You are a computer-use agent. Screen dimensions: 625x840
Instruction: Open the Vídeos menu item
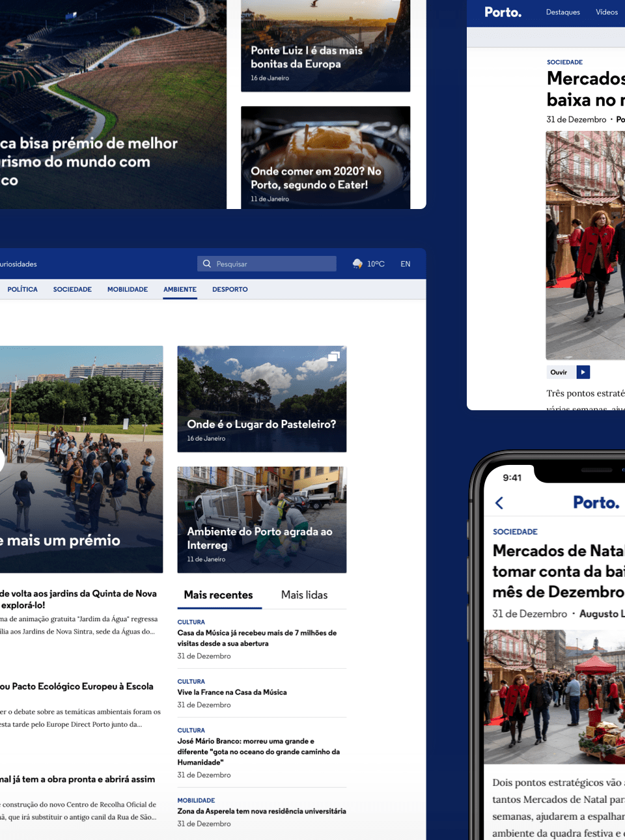tap(606, 12)
